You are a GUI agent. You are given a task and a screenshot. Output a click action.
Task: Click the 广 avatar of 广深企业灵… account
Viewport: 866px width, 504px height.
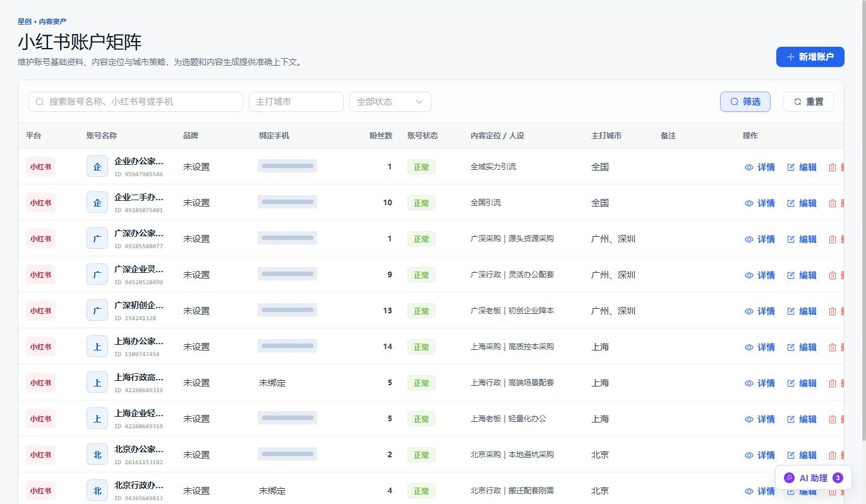click(97, 275)
